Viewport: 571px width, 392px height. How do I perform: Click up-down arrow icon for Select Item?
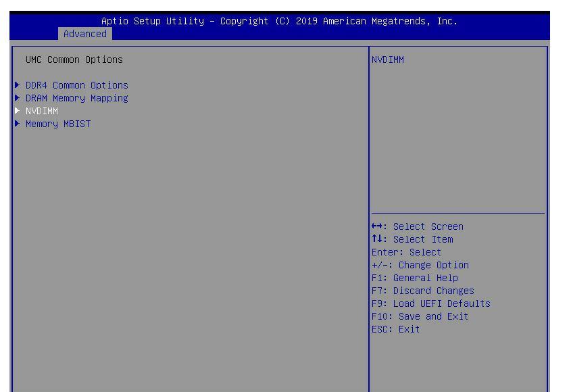[x=376, y=239]
